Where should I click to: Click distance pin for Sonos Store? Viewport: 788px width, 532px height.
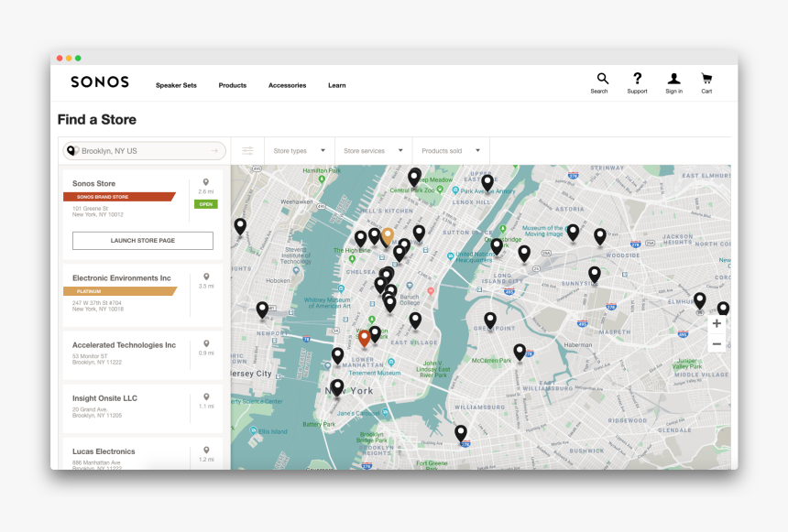[x=205, y=182]
